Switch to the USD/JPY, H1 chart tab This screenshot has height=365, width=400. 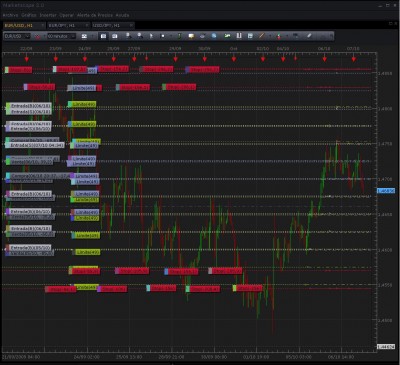click(106, 25)
